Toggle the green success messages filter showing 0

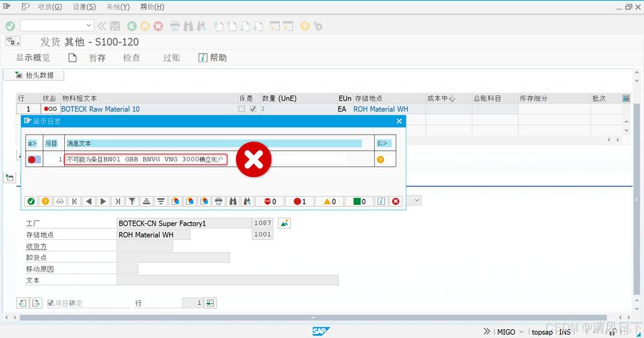click(x=359, y=201)
